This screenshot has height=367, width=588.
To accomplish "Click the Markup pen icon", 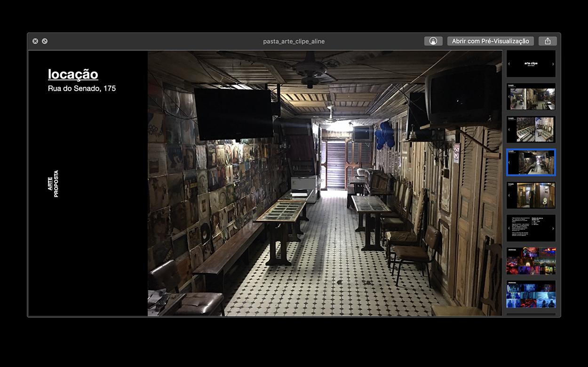I will point(433,41).
